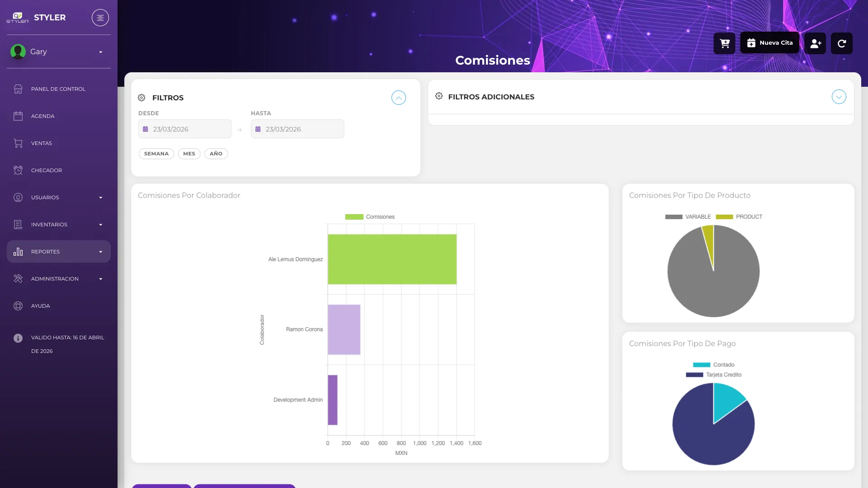Screen dimensions: 868x488
Task: Open the Reportes menu
Action: coord(59,252)
